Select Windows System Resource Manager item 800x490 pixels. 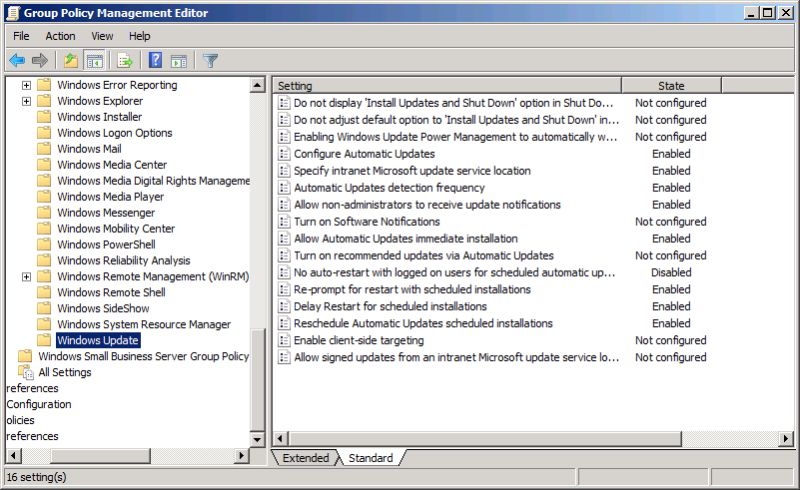coord(144,324)
